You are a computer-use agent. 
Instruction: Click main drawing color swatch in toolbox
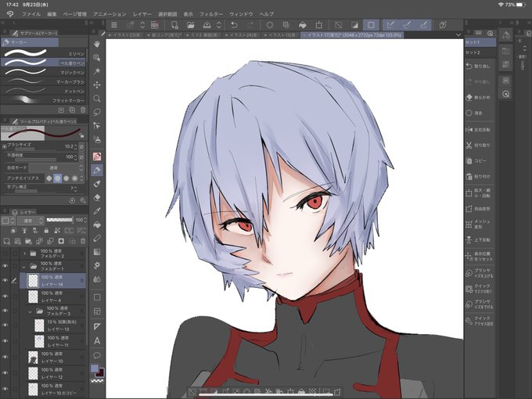pos(95,368)
